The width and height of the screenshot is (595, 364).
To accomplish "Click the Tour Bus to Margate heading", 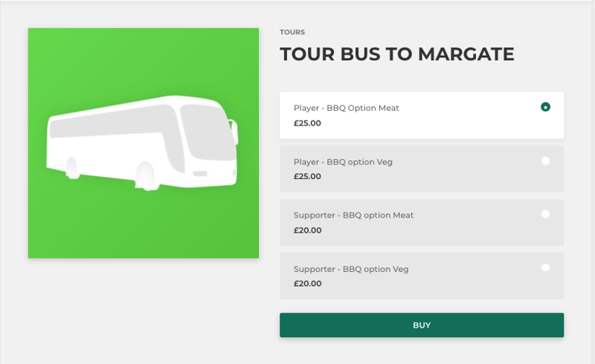I will pos(397,54).
